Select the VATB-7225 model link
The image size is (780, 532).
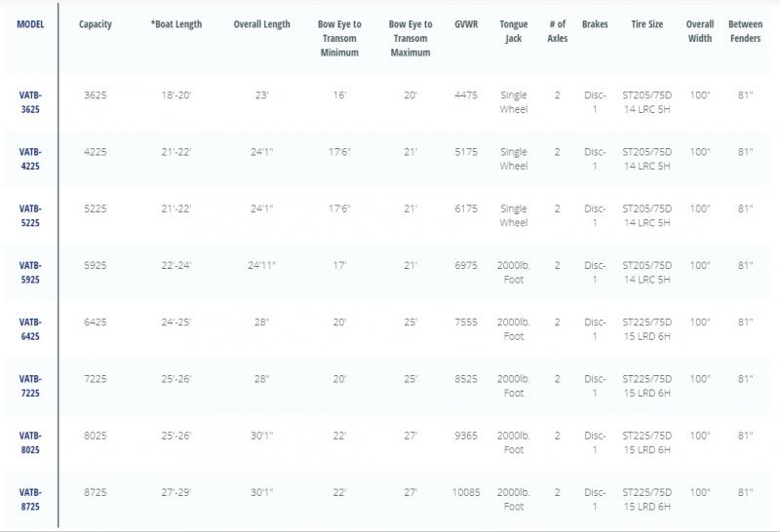click(30, 385)
